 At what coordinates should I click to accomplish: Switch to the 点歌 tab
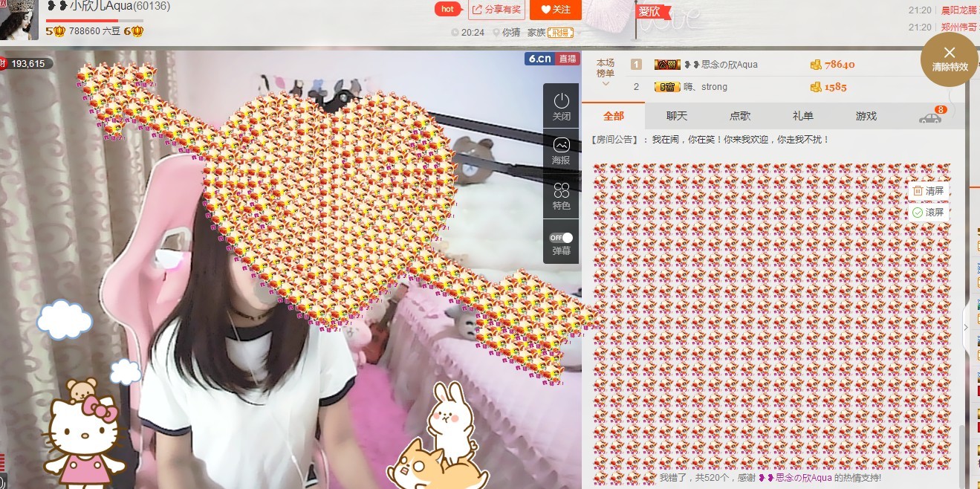pos(740,116)
